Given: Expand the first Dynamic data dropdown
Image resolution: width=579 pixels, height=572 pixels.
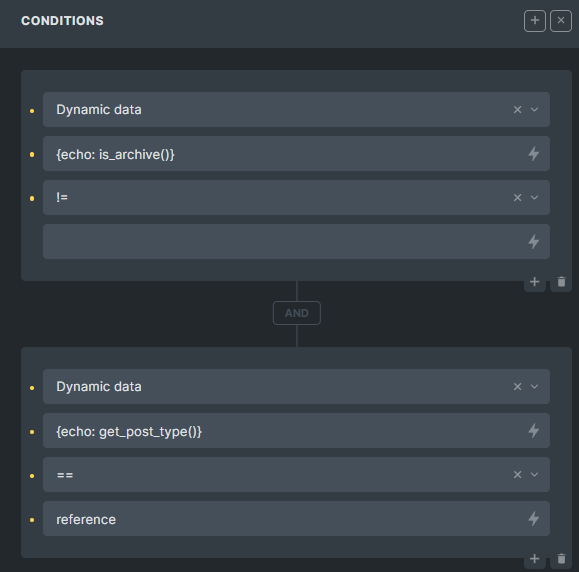Looking at the screenshot, I should coord(534,110).
